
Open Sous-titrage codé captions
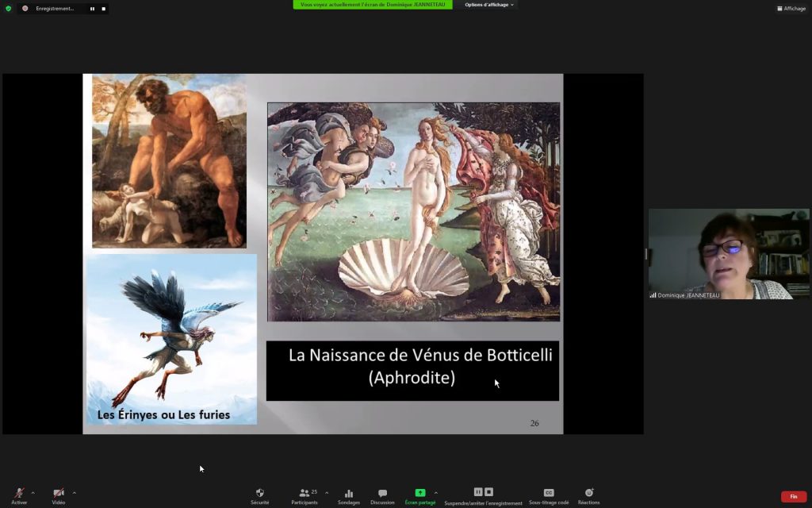click(x=549, y=496)
